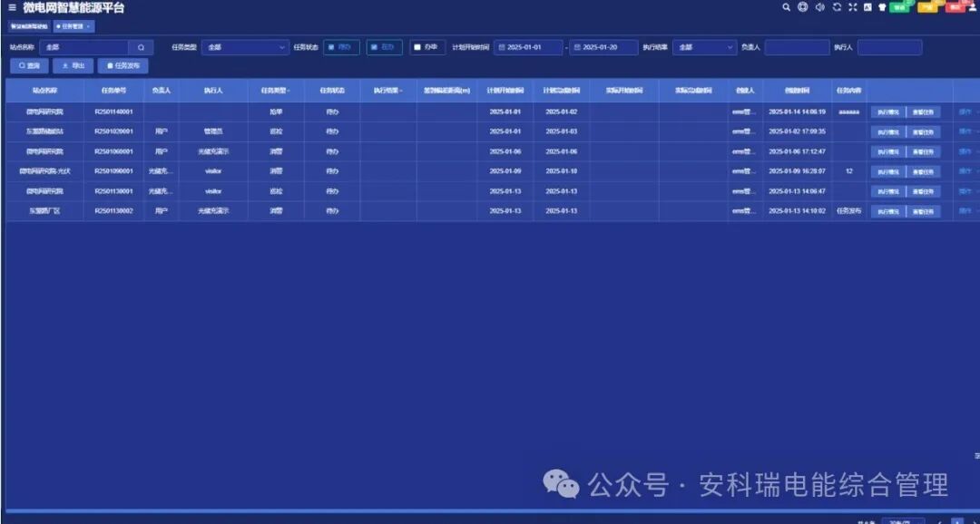Open the 任务类型 dropdown

245,46
